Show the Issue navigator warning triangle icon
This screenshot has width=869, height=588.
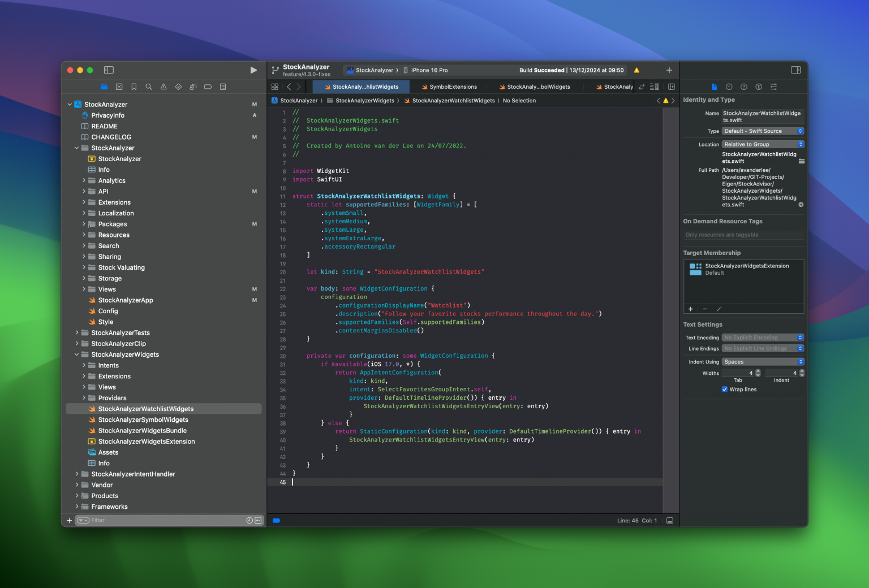tap(164, 87)
